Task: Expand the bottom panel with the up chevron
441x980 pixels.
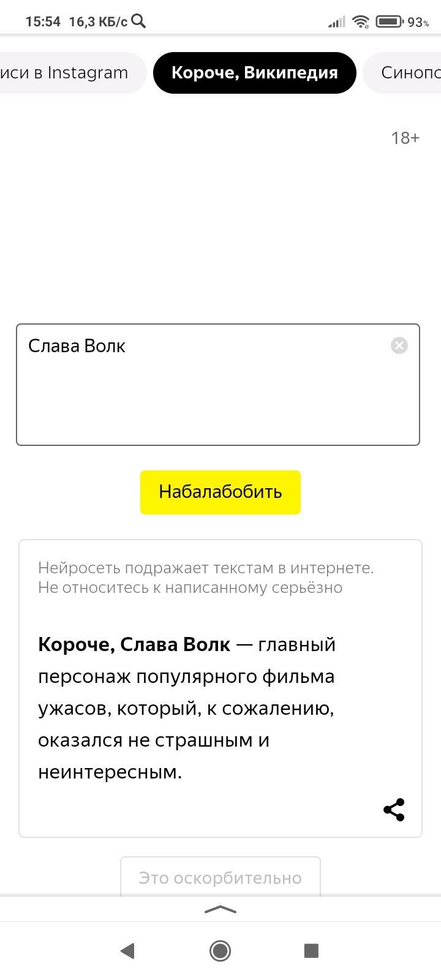Action: (220, 910)
